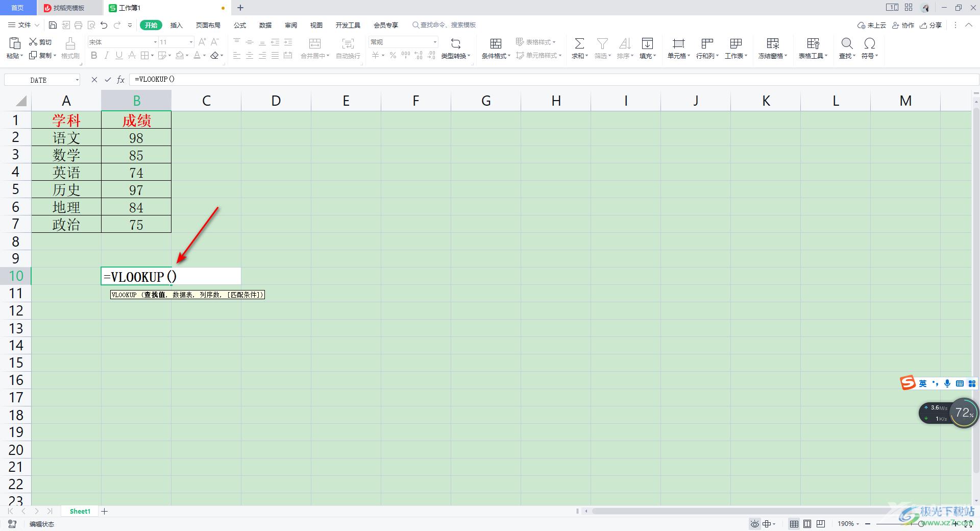
Task: Click the zoom slider handle
Action: 921,524
